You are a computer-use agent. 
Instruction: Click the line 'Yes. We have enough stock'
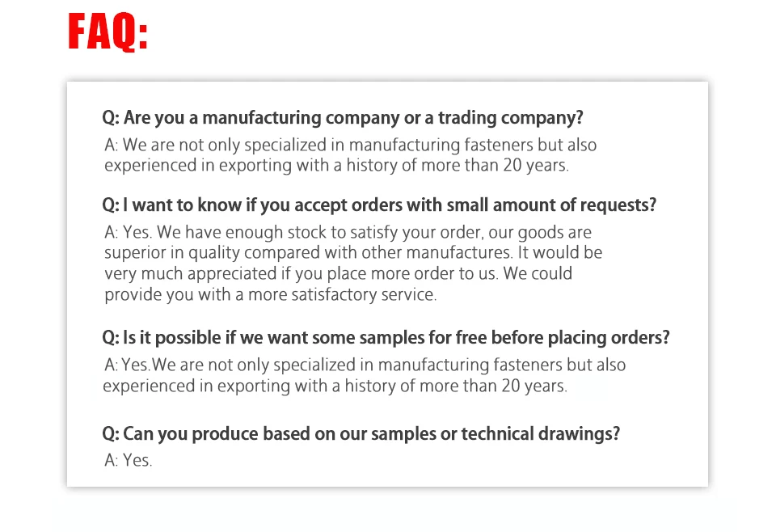point(348,233)
